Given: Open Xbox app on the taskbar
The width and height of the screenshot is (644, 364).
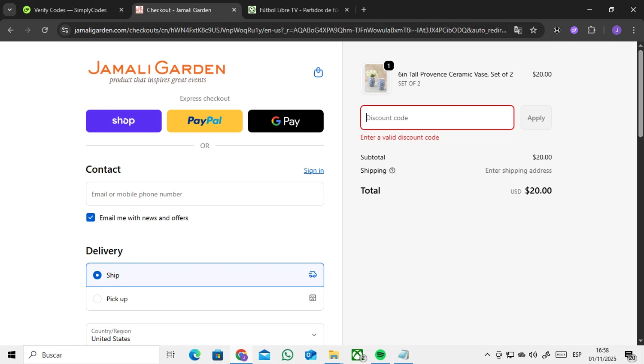Looking at the screenshot, I should 358,355.
